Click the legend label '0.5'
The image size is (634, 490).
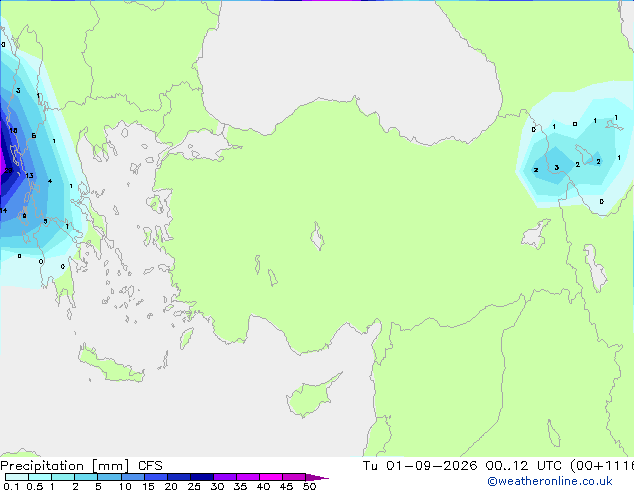click(x=35, y=486)
